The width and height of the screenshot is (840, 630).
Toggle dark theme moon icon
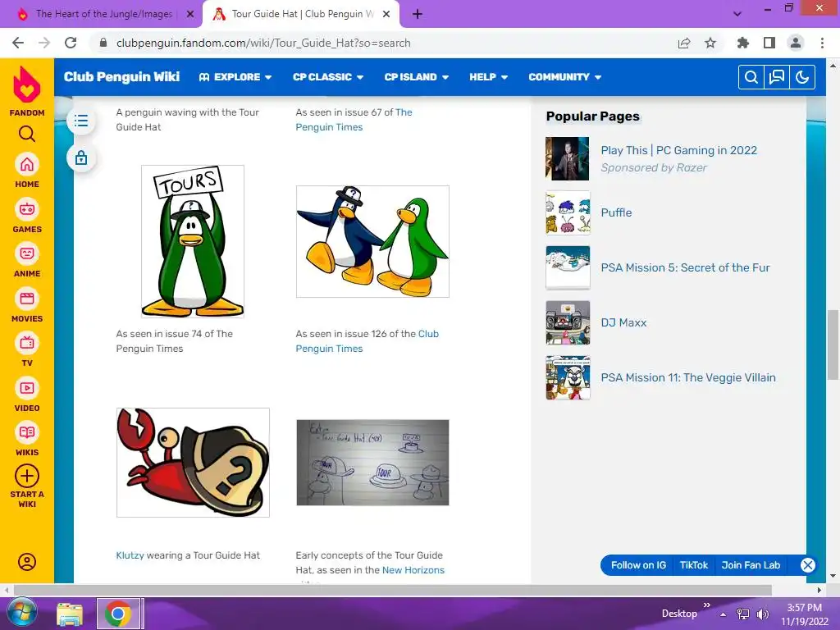pos(802,77)
